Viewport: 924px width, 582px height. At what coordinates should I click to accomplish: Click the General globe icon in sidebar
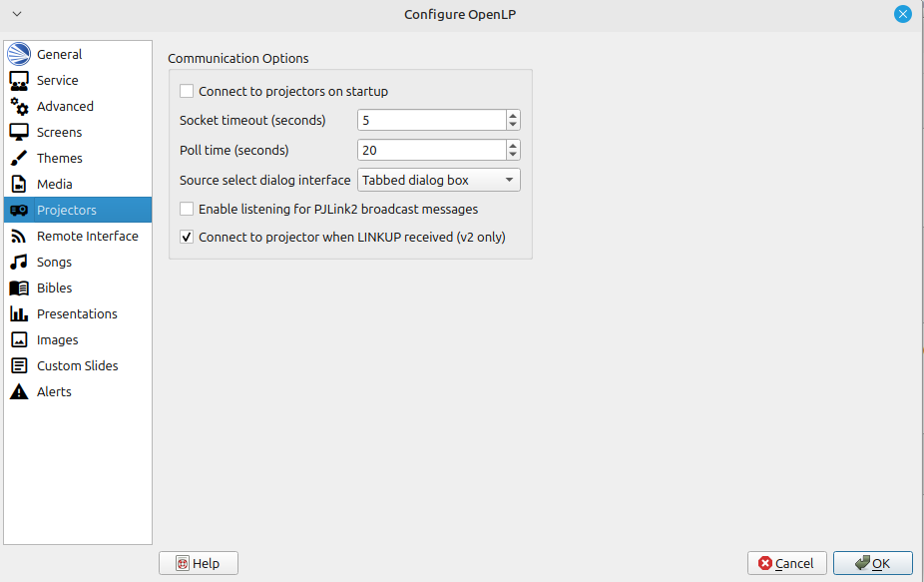19,54
